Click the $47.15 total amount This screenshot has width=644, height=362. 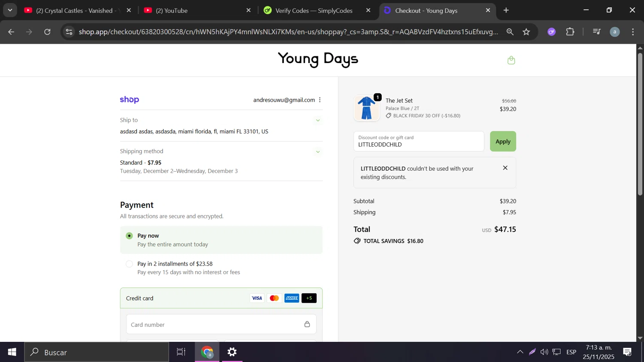point(505,229)
